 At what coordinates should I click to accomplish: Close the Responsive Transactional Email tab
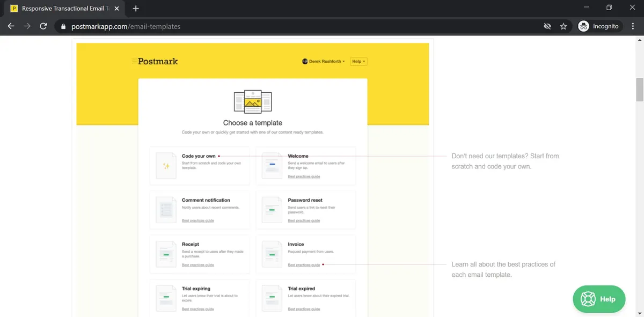(118, 9)
